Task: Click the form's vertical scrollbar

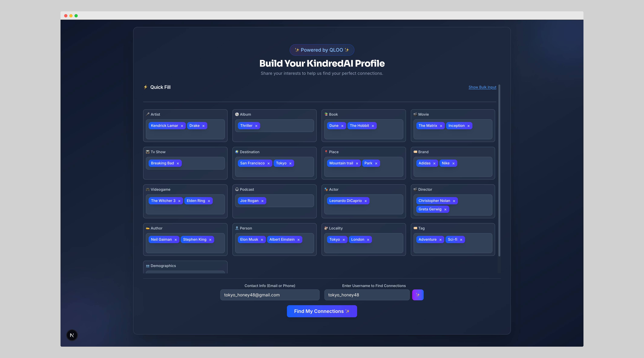Action: (499, 170)
